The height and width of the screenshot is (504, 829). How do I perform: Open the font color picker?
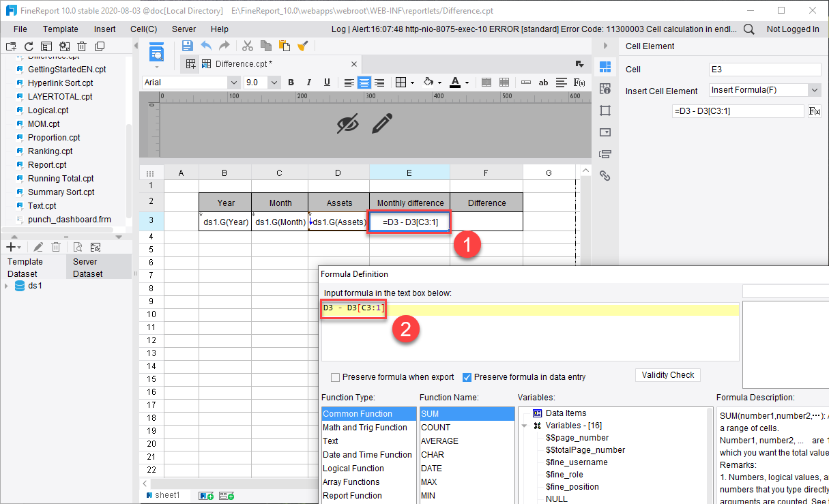(x=459, y=83)
